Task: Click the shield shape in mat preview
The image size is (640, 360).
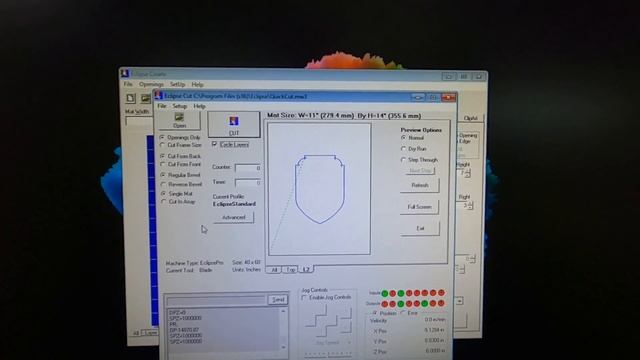Action: (320, 189)
